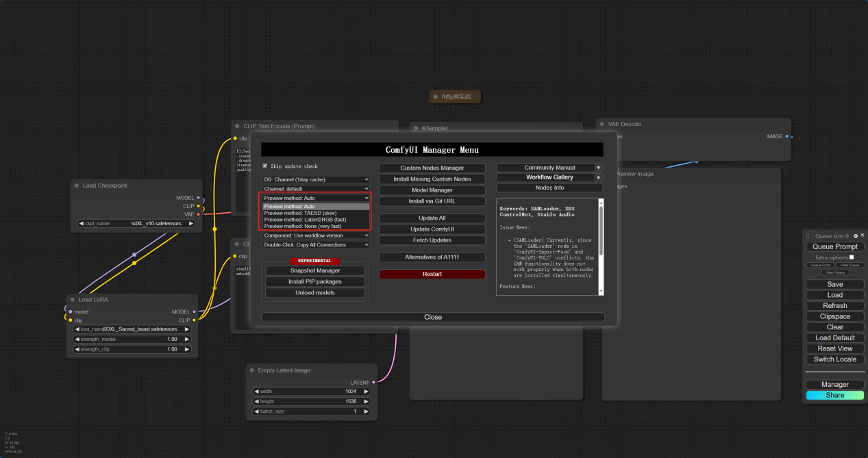Choose Preview method: TAESD (slow)
This screenshot has height=458, width=868.
[316, 213]
